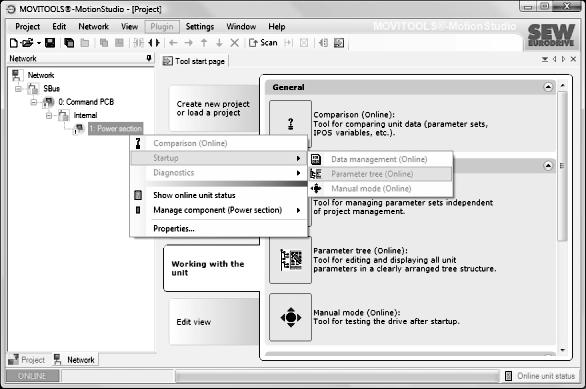Collapse the General section with its chevron
586x389 pixels.
(x=548, y=87)
